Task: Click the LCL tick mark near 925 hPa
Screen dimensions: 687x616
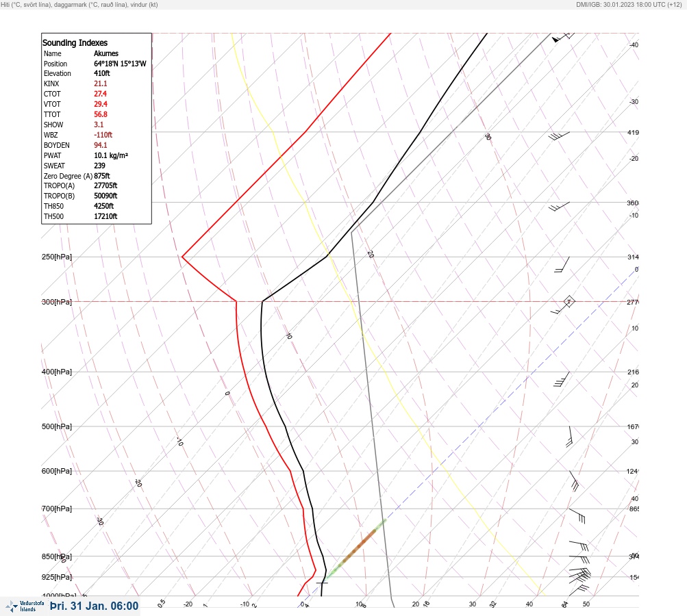Action: (x=322, y=583)
